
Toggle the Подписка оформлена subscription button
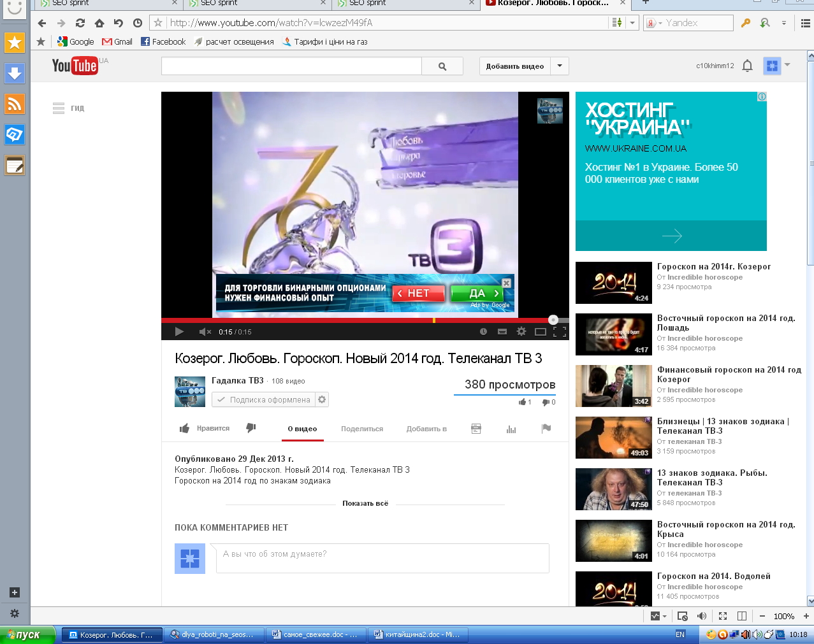(263, 400)
